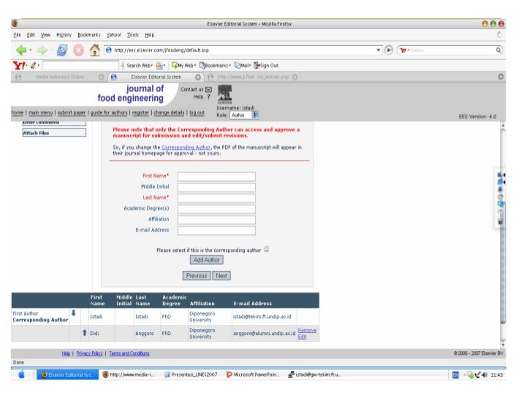
Task: Open Mail in Yahoo toolbar
Action: [x=243, y=66]
